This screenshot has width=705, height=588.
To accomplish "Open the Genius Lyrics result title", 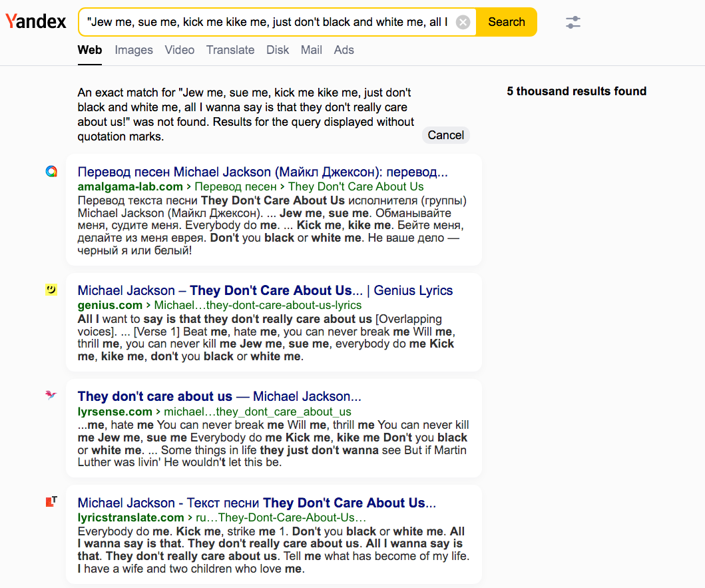I will tap(265, 290).
